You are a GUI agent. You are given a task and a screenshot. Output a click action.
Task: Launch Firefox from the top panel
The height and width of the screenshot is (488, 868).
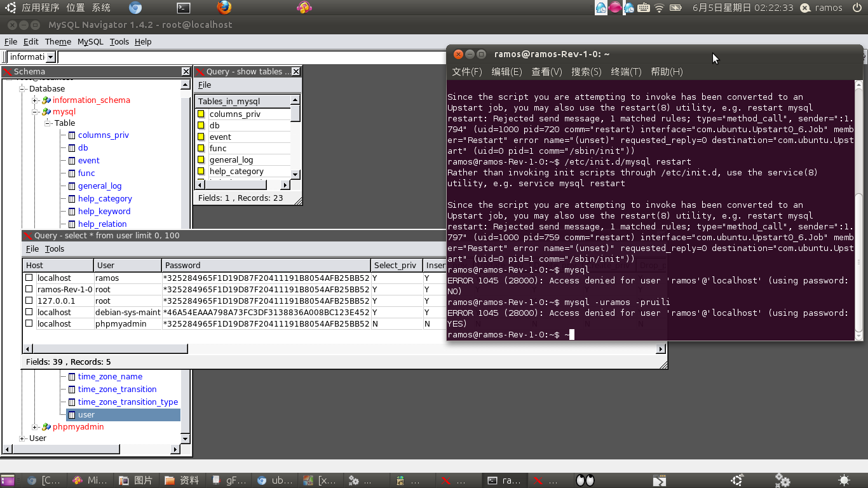click(224, 8)
